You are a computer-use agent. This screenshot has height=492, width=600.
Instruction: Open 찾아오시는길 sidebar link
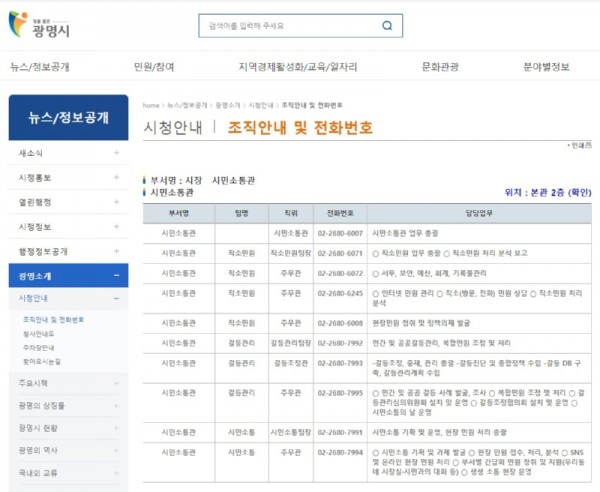tap(42, 361)
